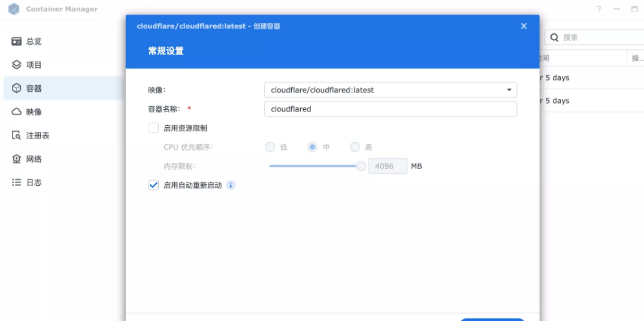Viewport: 644px width, 331px height.
Task: Click the info icon beside 启用自动重新启动
Action: (x=231, y=185)
